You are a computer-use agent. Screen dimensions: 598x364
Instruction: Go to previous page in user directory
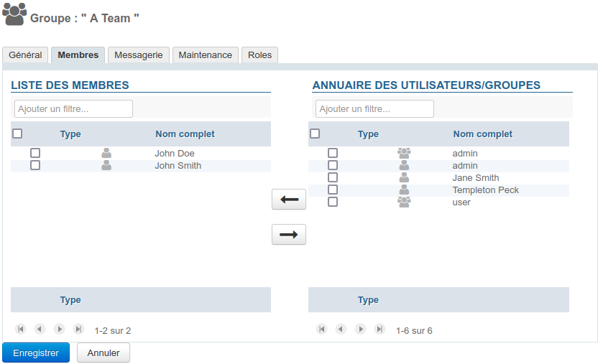[x=341, y=329]
